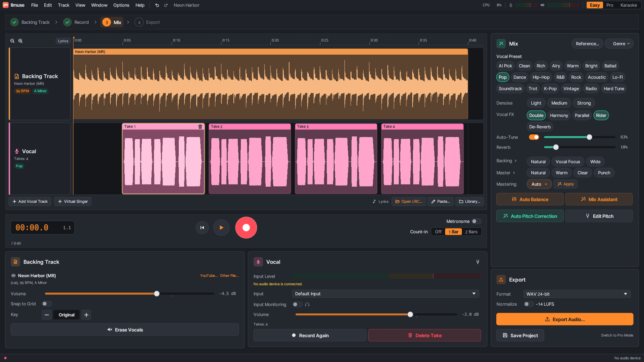The image size is (644, 362).
Task: Toggle the Auto-Tune switch off
Action: click(534, 137)
